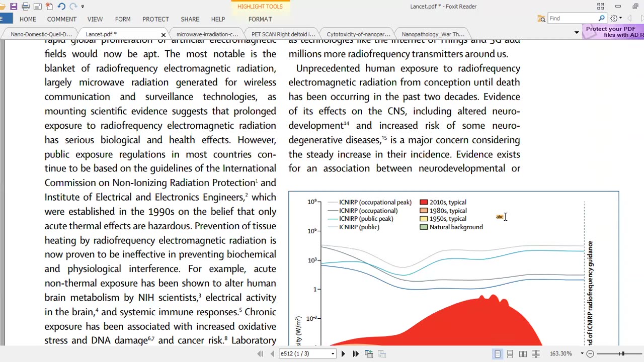This screenshot has height=362, width=644.
Task: Switch to microwave-irradiation document tab
Action: click(207, 34)
